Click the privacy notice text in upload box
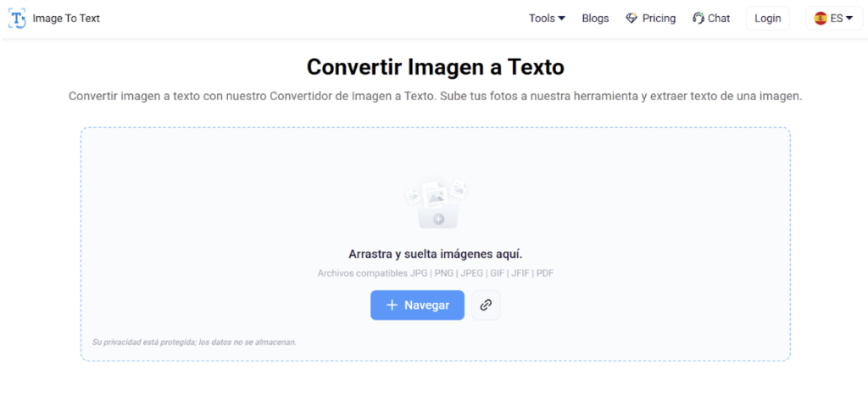868x397 pixels. pos(194,343)
